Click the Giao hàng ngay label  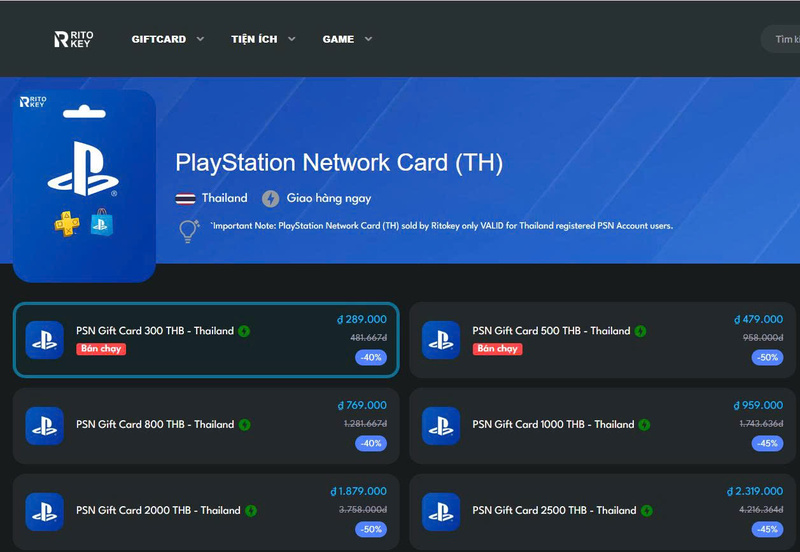pos(329,198)
